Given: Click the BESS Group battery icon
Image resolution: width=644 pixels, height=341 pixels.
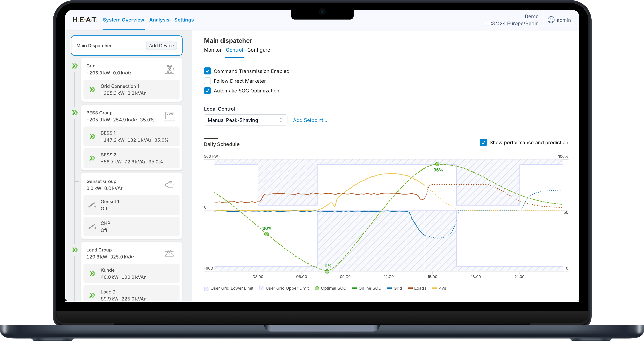Looking at the screenshot, I should click(x=170, y=116).
